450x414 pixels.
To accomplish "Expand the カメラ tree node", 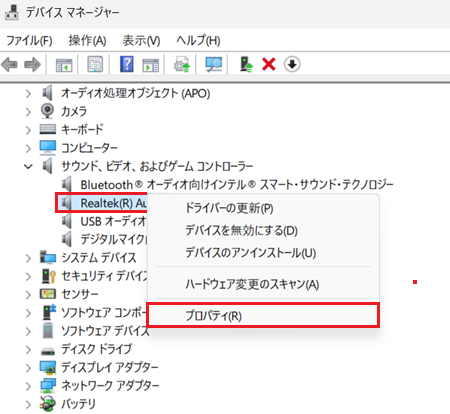I will (x=28, y=112).
